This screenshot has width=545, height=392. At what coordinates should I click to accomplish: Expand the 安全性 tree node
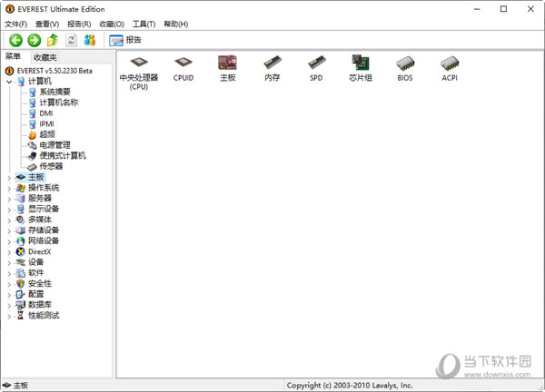(x=9, y=284)
